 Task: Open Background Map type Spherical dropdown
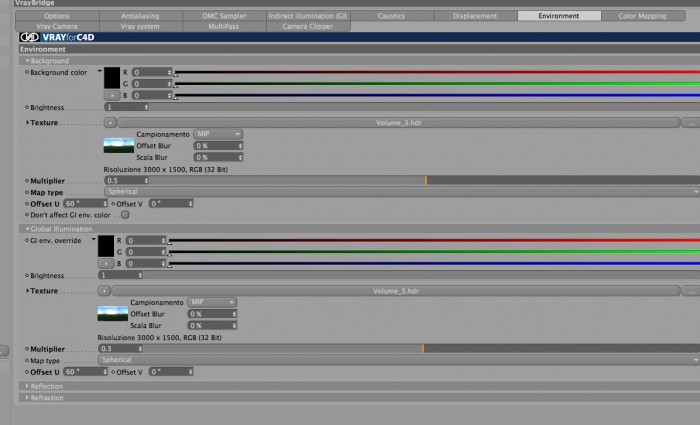(402, 192)
